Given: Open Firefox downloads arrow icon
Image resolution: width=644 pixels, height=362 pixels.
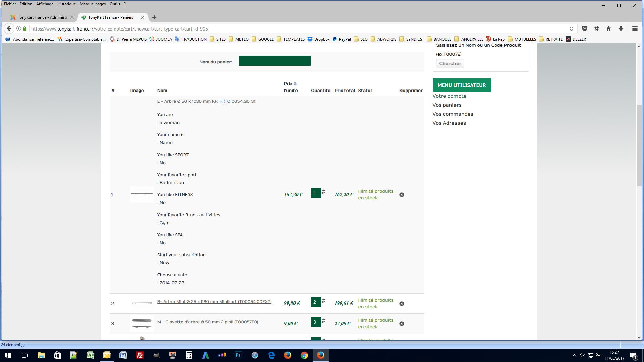Looking at the screenshot, I should coord(621,28).
